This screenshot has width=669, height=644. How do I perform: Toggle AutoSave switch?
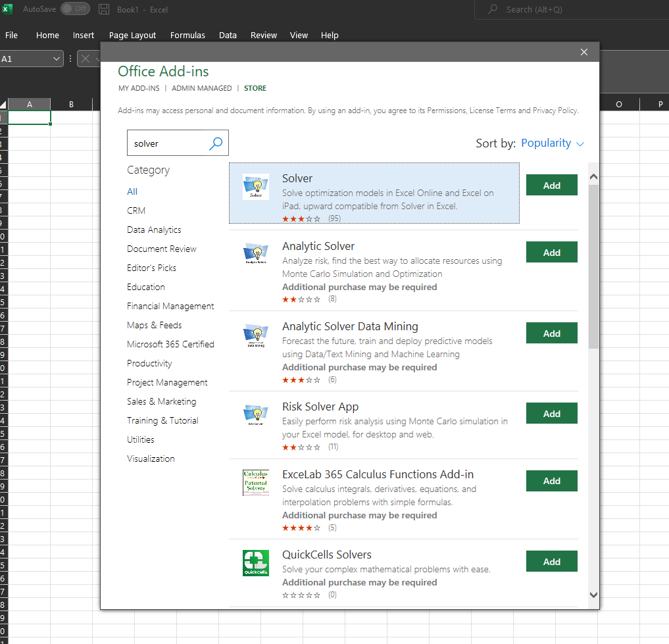click(75, 9)
